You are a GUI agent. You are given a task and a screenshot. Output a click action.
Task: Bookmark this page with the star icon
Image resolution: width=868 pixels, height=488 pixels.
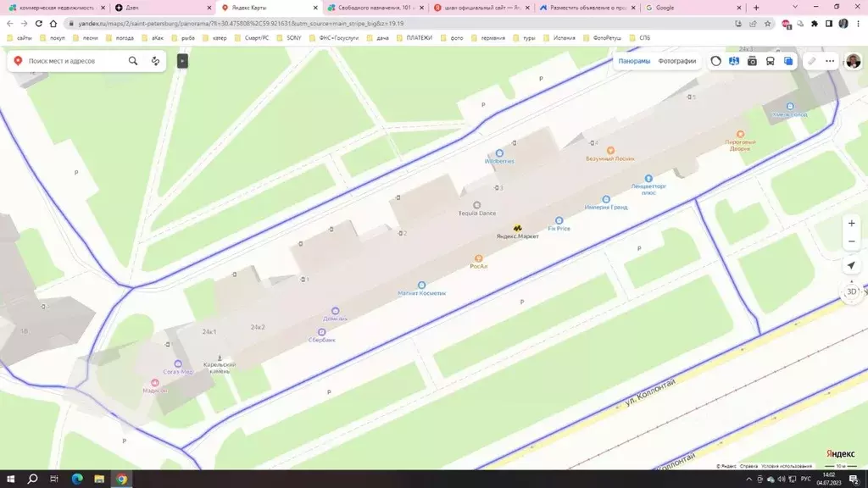(x=767, y=24)
